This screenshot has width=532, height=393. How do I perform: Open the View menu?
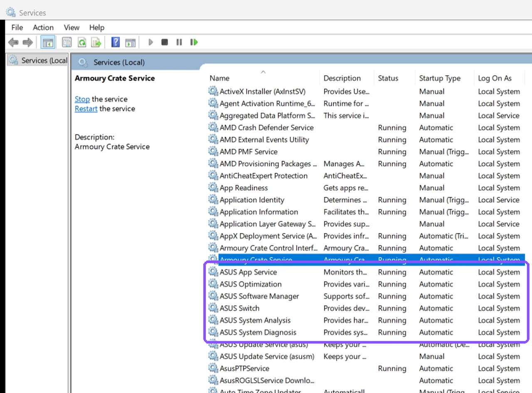tap(71, 27)
